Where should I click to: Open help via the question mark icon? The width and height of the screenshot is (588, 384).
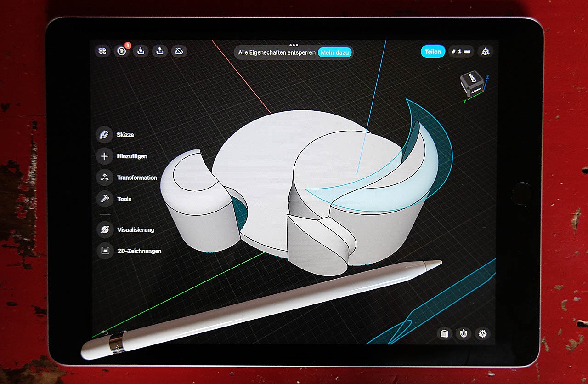tap(121, 52)
